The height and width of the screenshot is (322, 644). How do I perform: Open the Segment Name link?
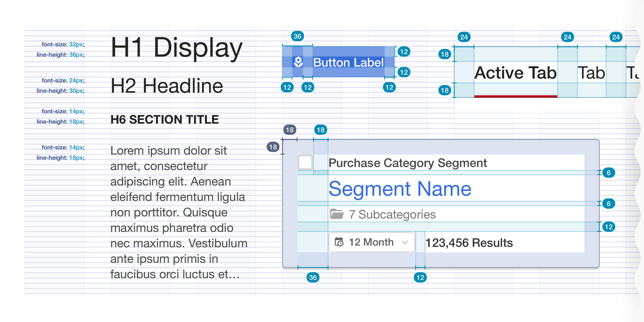tap(400, 189)
